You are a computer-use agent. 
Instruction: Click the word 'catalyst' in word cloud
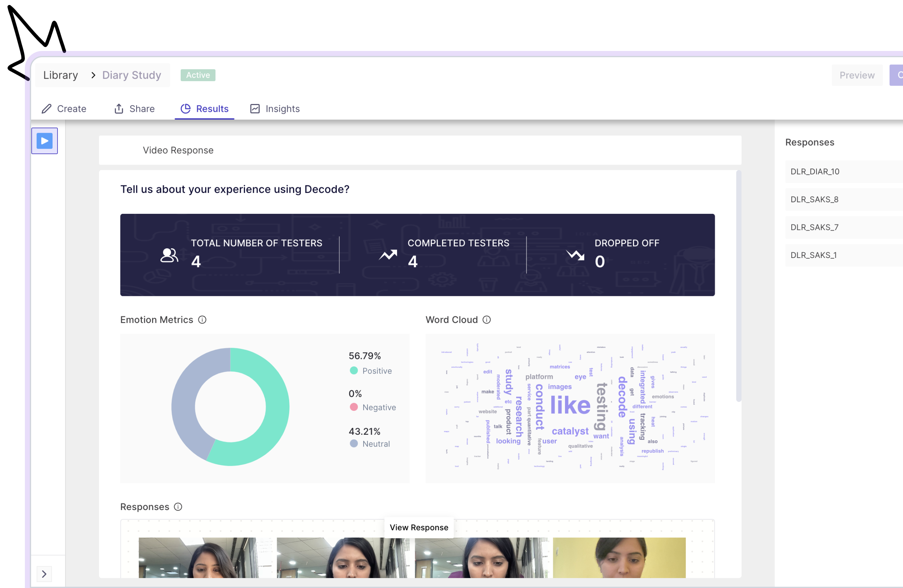pos(570,431)
